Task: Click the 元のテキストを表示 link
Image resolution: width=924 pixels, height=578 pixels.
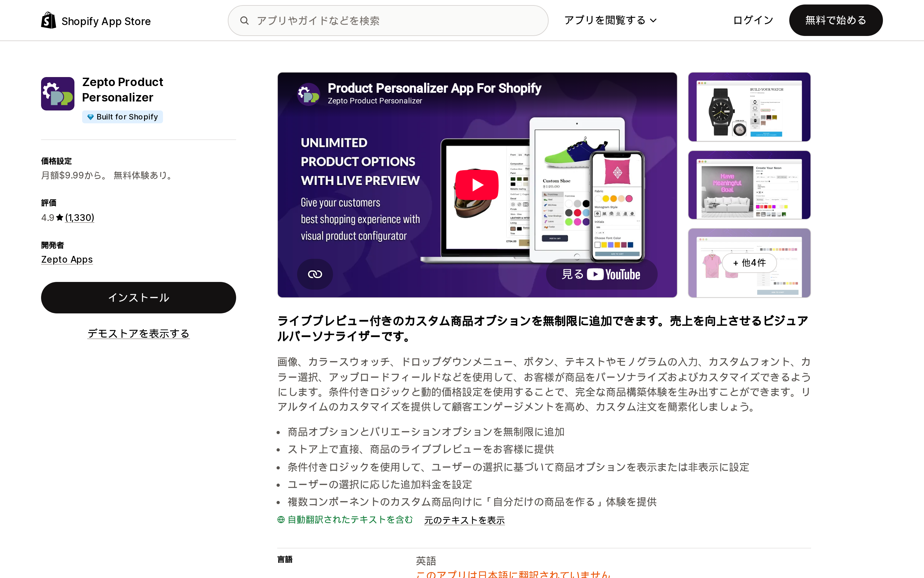Action: click(464, 520)
